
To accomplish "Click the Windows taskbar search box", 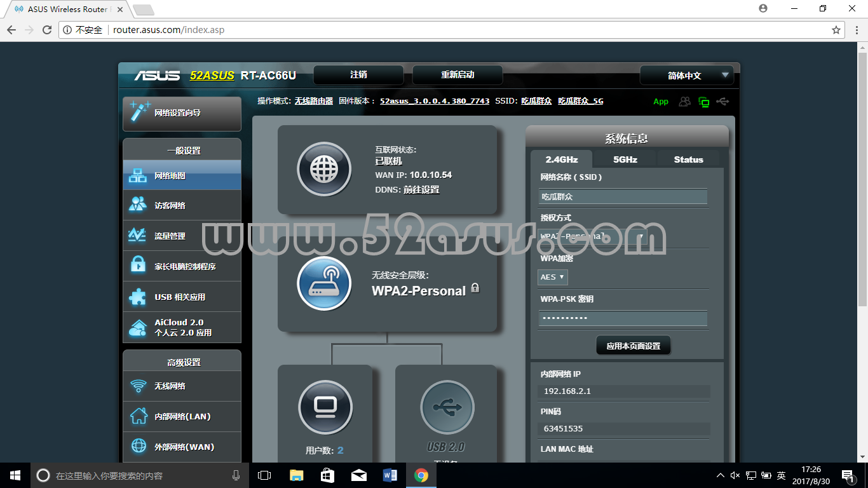I will click(x=140, y=475).
